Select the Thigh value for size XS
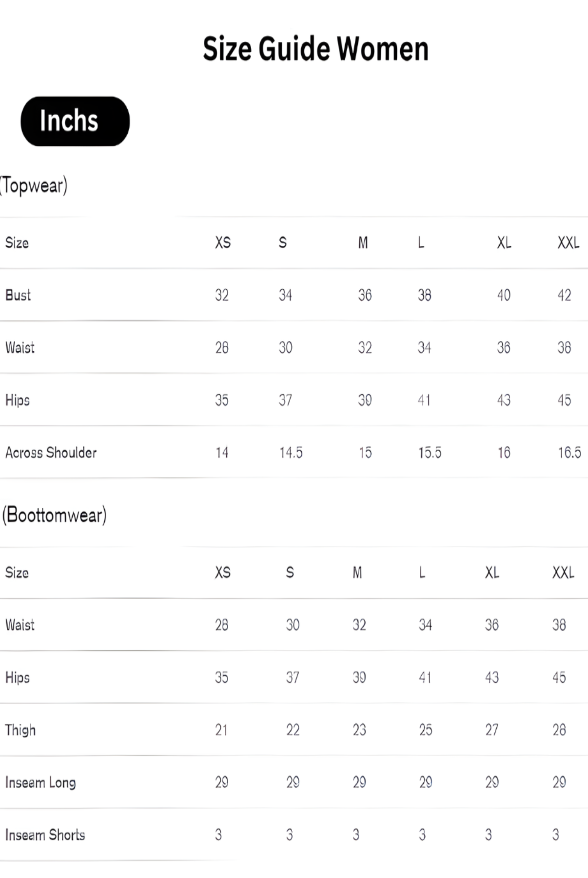Viewport: 588px width, 878px height. pos(221,730)
